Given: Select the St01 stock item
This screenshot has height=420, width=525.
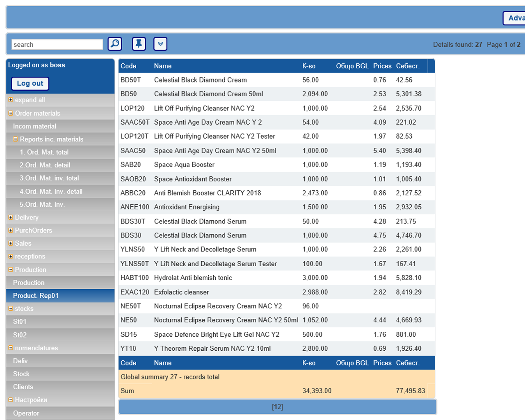Looking at the screenshot, I should (20, 322).
